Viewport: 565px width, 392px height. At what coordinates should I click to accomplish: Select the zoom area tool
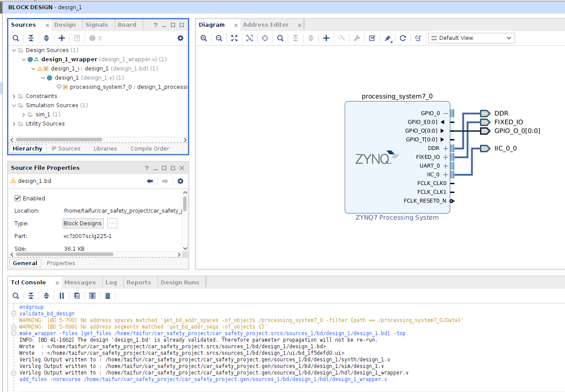click(x=250, y=38)
